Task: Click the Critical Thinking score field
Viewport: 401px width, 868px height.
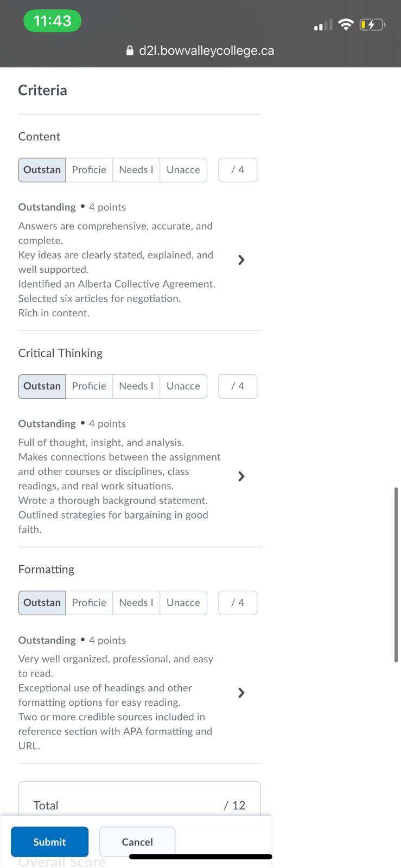Action: click(238, 386)
